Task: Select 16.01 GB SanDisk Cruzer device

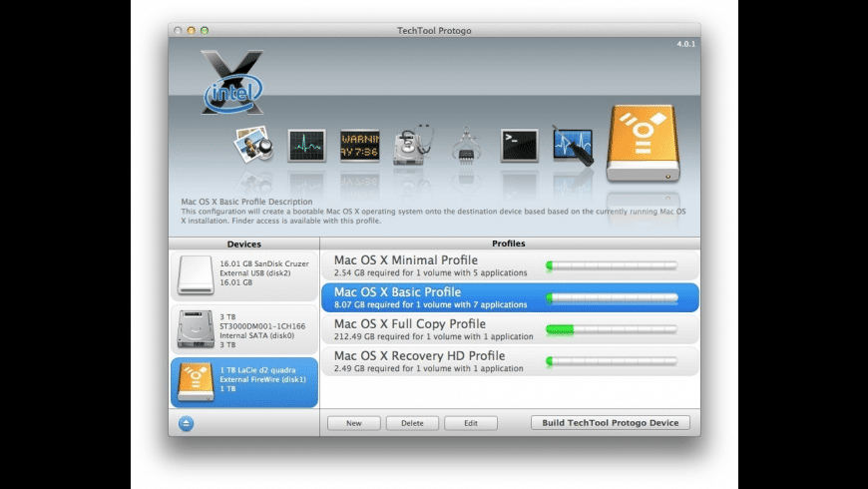Action: point(244,275)
